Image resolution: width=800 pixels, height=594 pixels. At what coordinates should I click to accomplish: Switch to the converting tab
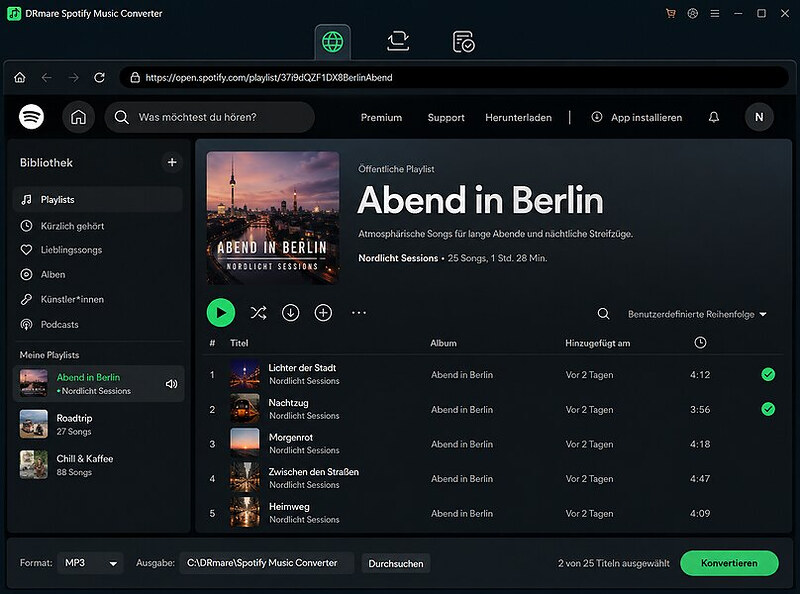tap(398, 42)
